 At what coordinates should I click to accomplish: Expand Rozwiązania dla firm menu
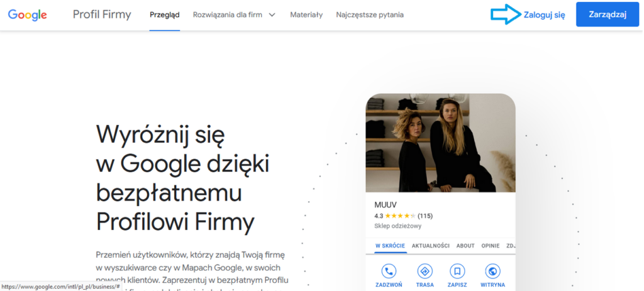click(x=234, y=15)
